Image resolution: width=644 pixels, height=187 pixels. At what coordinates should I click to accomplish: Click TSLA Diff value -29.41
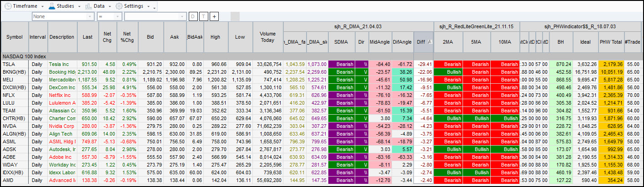click(423, 64)
